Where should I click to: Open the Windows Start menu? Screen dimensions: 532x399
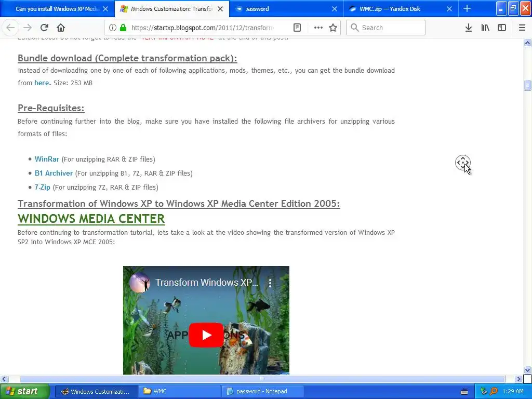(x=25, y=391)
